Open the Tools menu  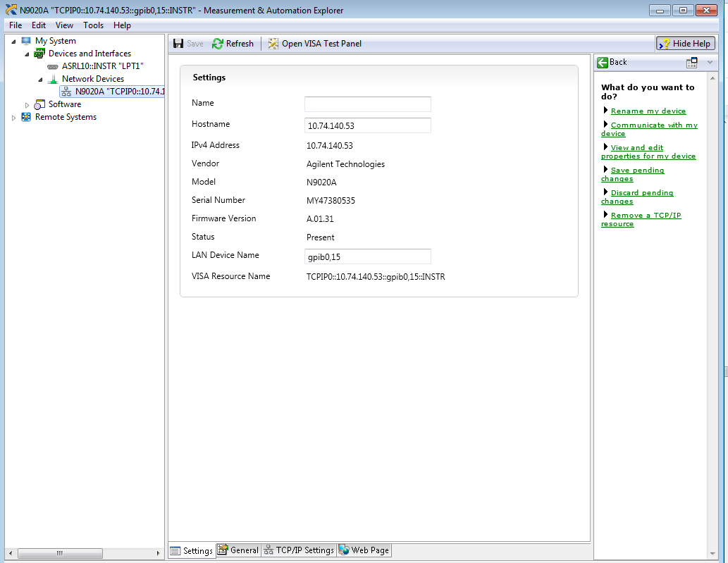coord(93,25)
